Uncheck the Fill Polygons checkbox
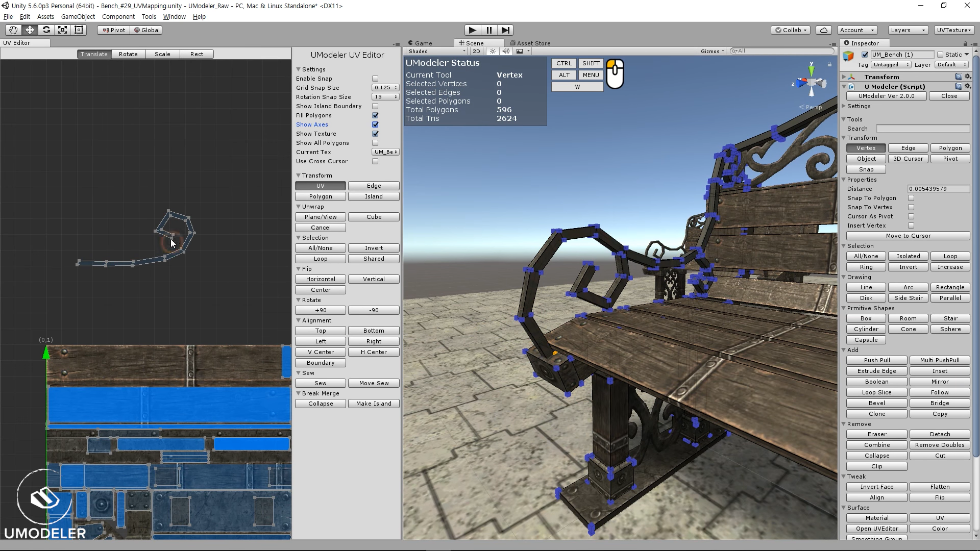 tap(375, 115)
